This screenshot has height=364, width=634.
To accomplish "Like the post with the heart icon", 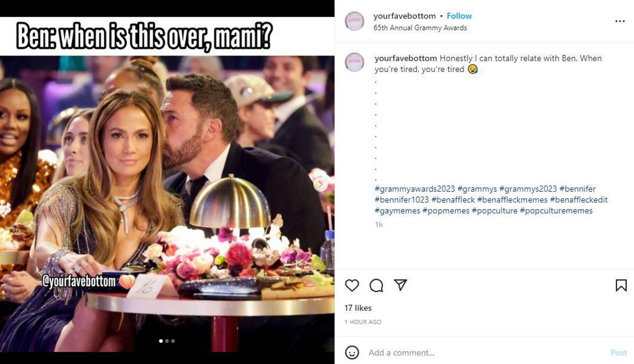I will coord(352,285).
